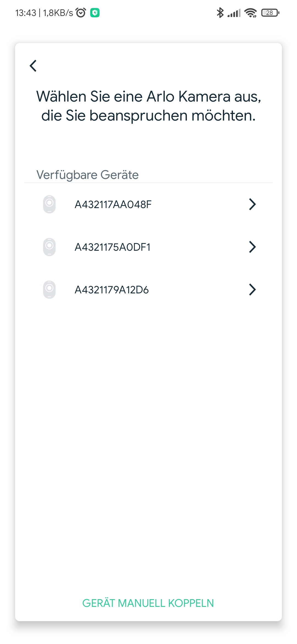Screen dimensions: 297x644
Task: Tap camera icon beside A4321175A0DF1
Action: (x=50, y=247)
